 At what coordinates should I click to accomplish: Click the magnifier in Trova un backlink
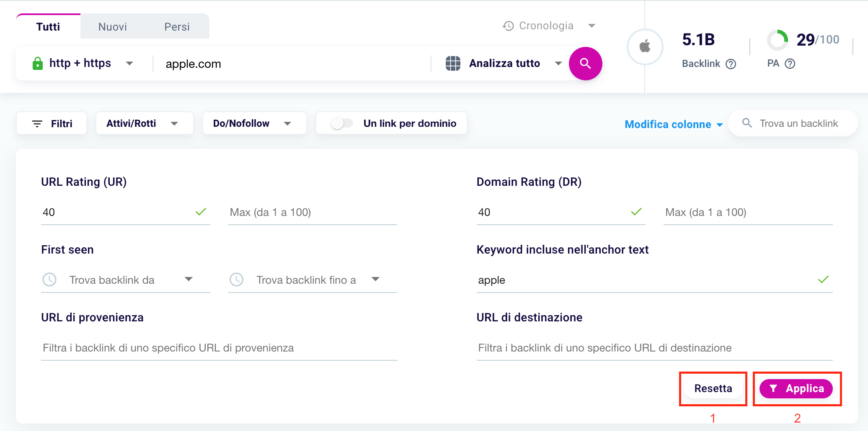pos(747,123)
